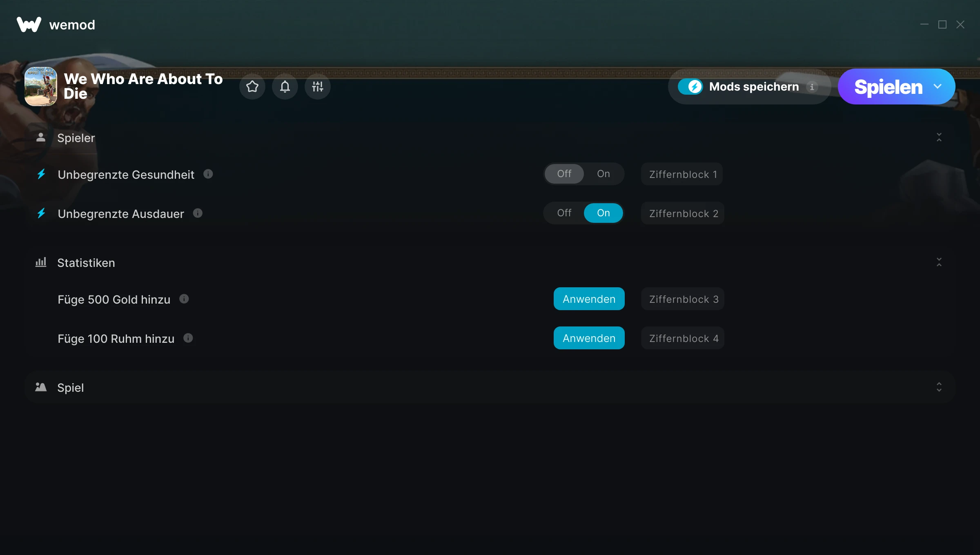The height and width of the screenshot is (555, 980).
Task: Toggle the Mods speichern switch
Action: tap(690, 87)
